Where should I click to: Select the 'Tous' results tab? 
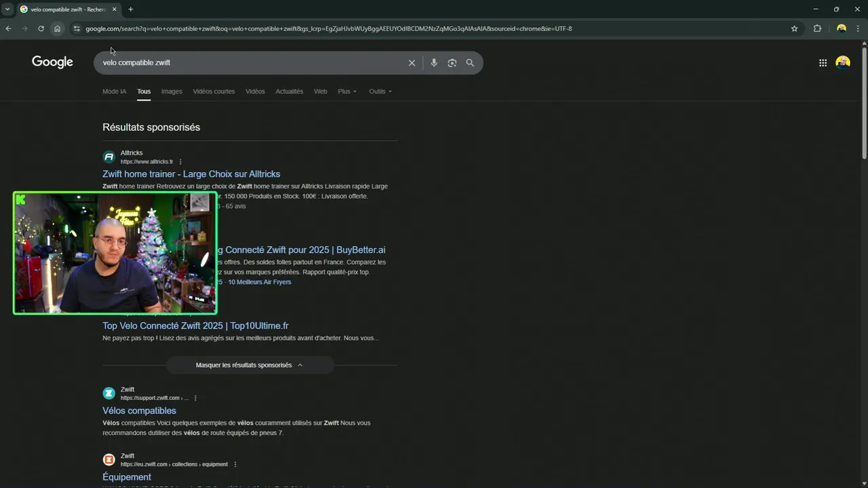144,91
